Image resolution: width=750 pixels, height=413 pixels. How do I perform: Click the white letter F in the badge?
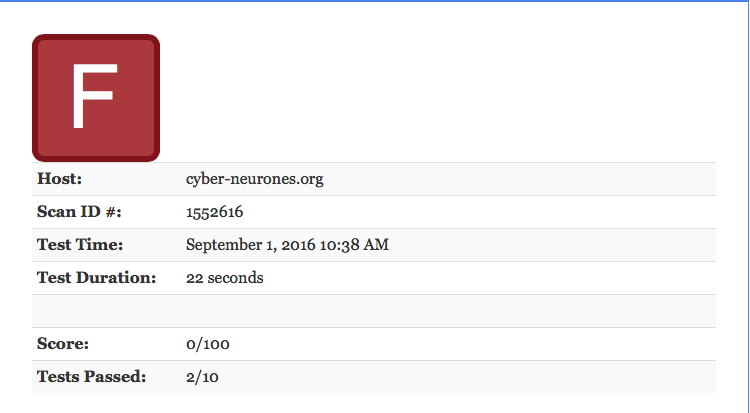click(x=94, y=96)
